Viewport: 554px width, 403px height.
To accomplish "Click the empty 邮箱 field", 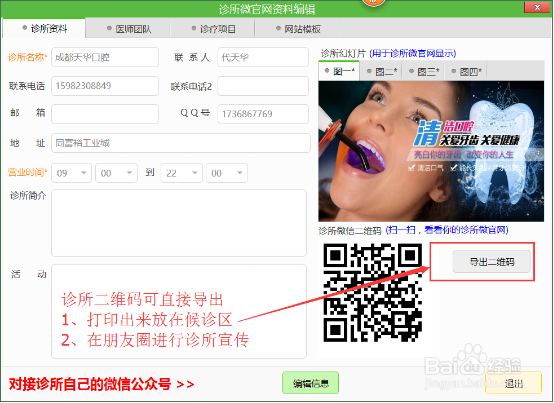I will [105, 114].
